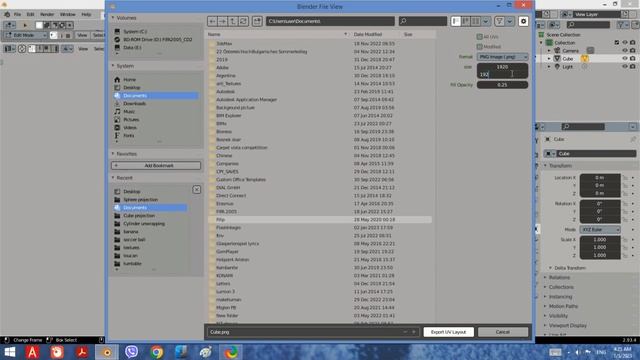Collapse the Volumes panel
The height and width of the screenshot is (360, 640).
(113, 18)
